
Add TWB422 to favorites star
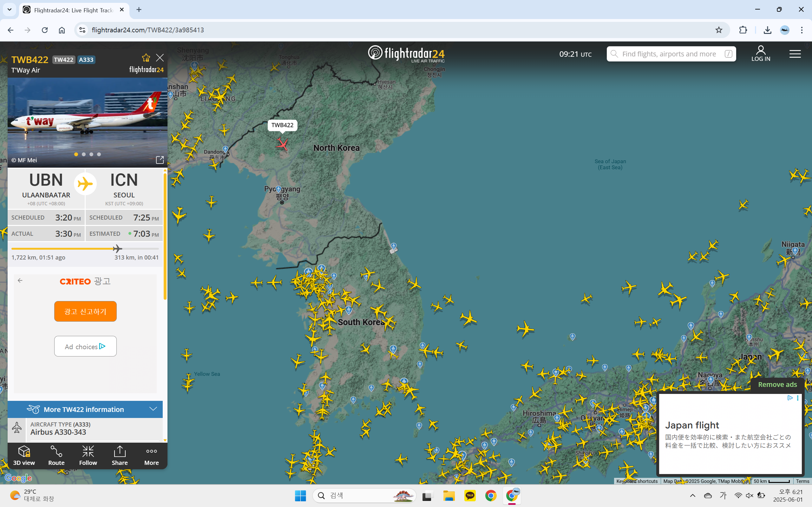146,58
